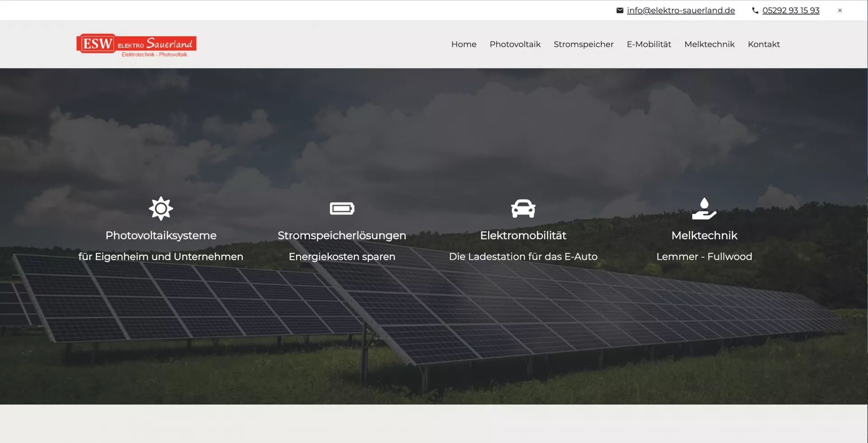Click the car icon above Elektromobilität
Screen dimensions: 868x443
point(523,209)
